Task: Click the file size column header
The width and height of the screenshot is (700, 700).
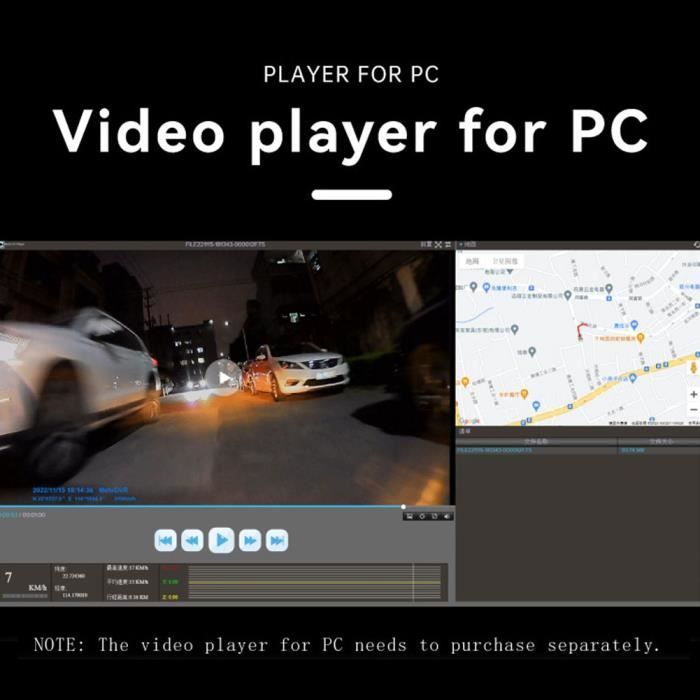Action: pos(660,441)
